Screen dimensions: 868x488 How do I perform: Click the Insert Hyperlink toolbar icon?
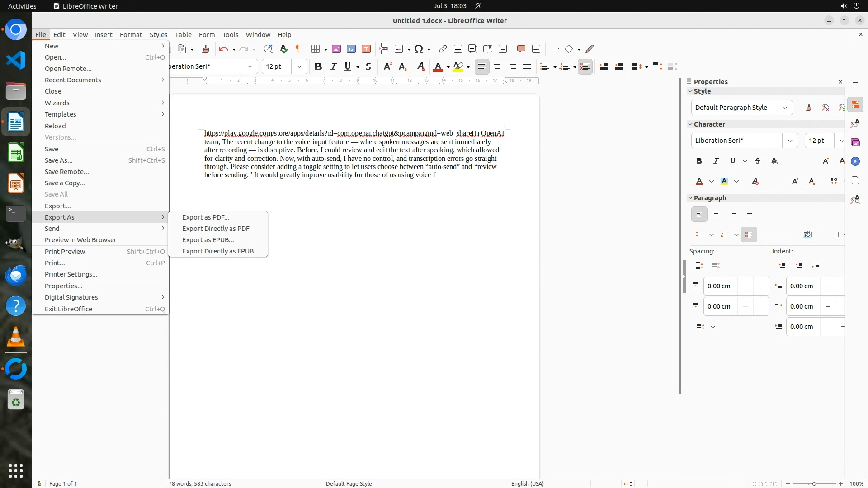click(443, 49)
